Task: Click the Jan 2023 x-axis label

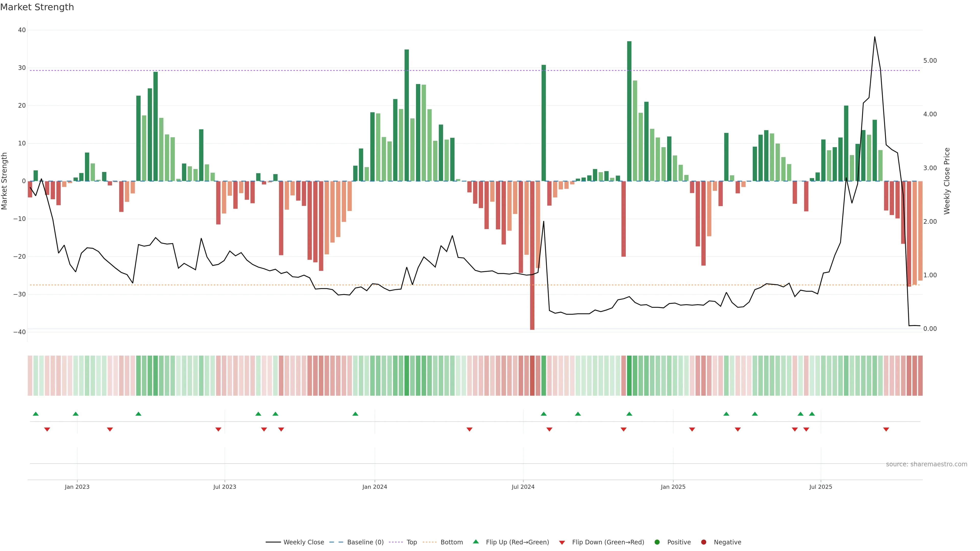Action: tap(77, 487)
